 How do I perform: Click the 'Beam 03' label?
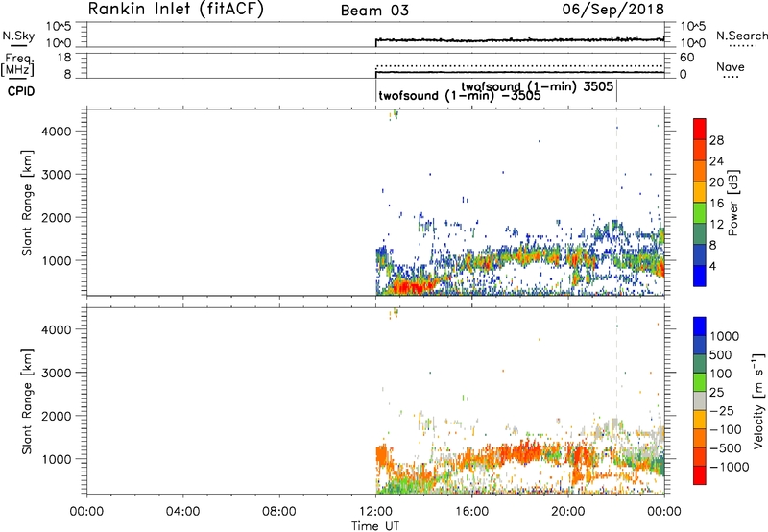click(374, 11)
